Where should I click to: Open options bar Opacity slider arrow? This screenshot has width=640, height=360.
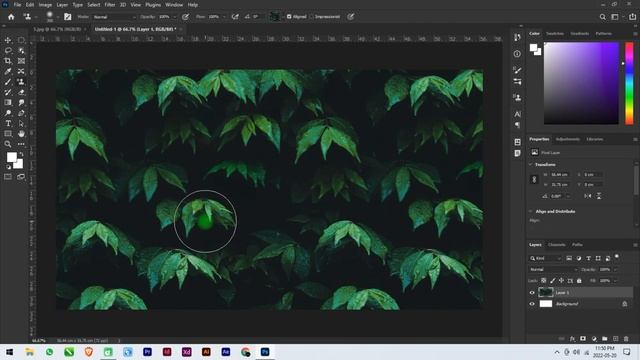click(x=175, y=17)
